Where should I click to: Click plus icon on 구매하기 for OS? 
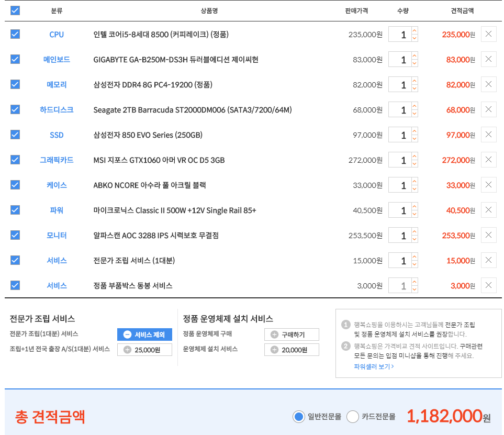click(274, 335)
